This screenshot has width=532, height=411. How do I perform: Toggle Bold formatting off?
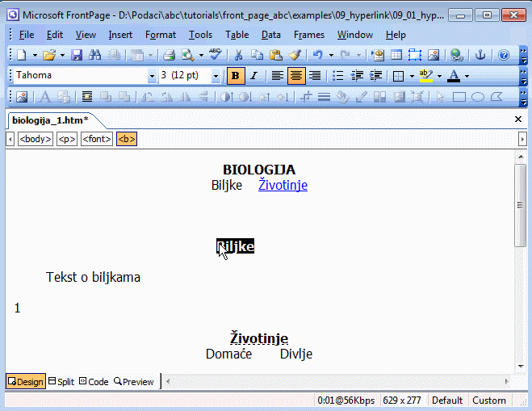(236, 76)
